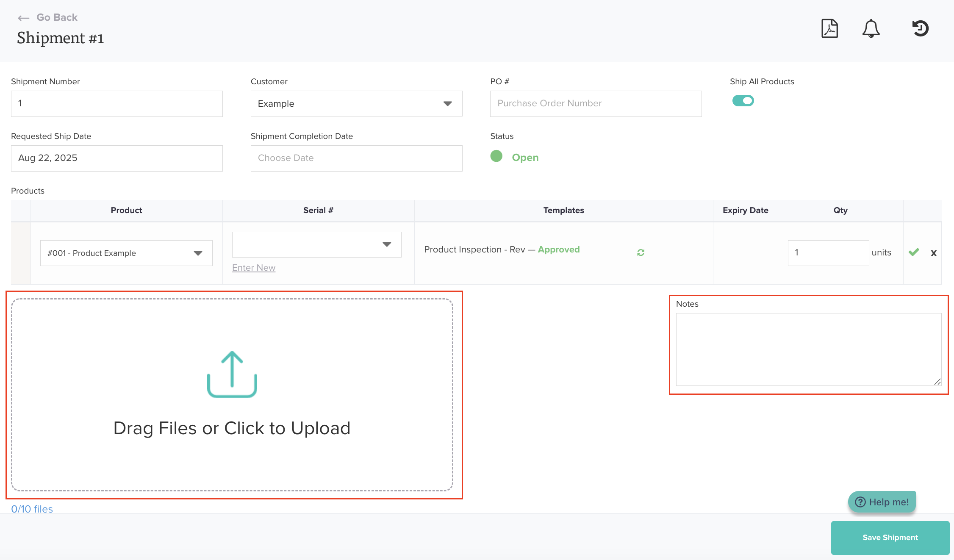Click the Enter New serial link

254,268
